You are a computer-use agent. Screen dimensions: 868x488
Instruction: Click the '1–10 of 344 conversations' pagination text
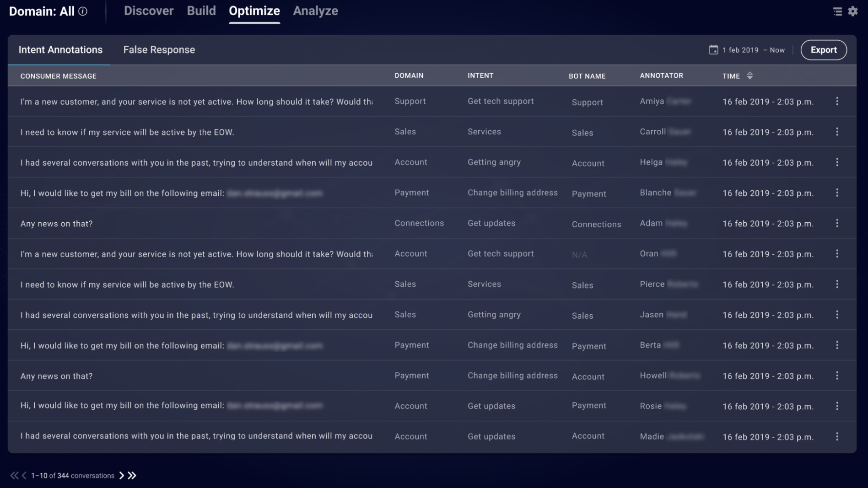tap(73, 476)
